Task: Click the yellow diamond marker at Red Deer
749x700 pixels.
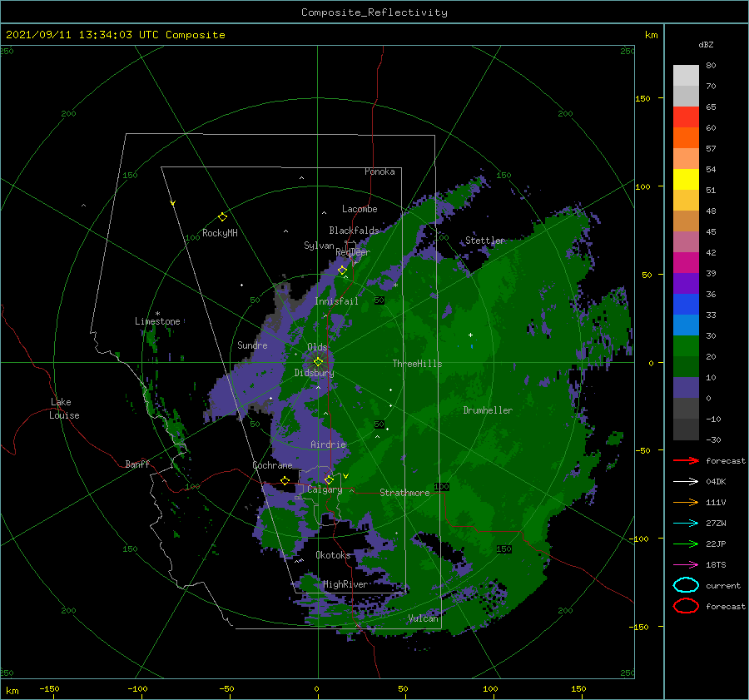Action: tap(342, 271)
